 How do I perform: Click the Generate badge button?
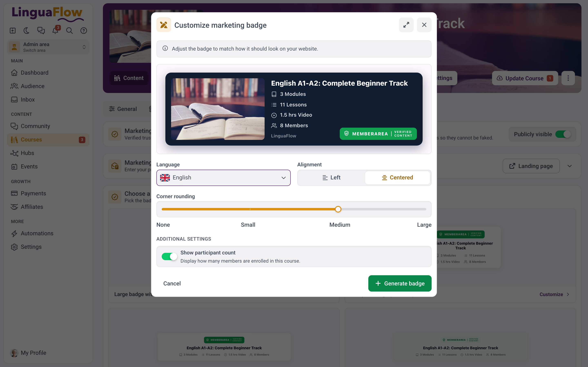(x=400, y=283)
